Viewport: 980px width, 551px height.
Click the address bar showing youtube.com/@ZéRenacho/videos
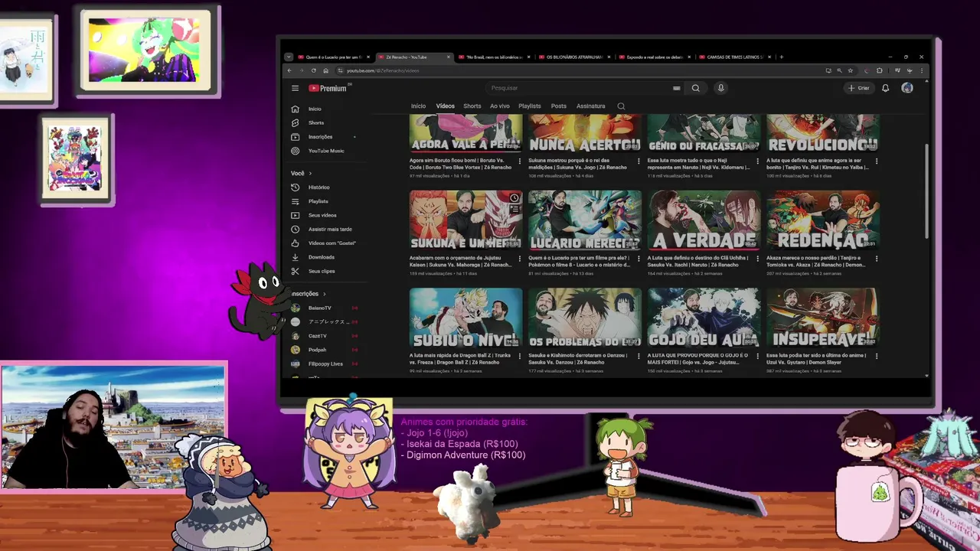382,70
